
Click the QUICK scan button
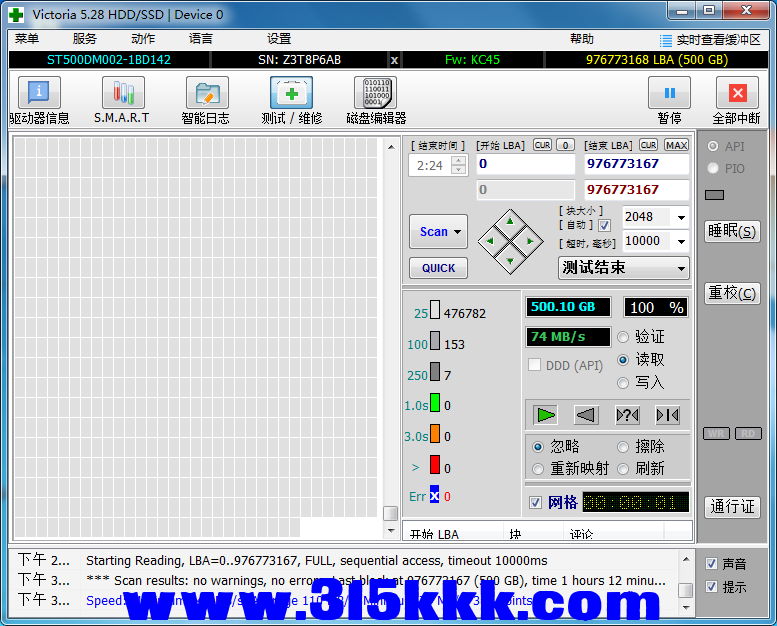point(439,268)
